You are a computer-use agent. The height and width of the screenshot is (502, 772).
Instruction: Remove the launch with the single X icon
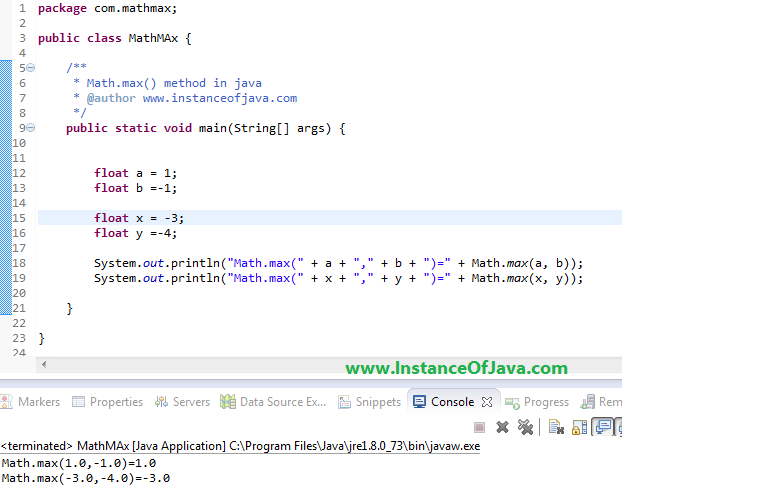pyautogui.click(x=502, y=427)
